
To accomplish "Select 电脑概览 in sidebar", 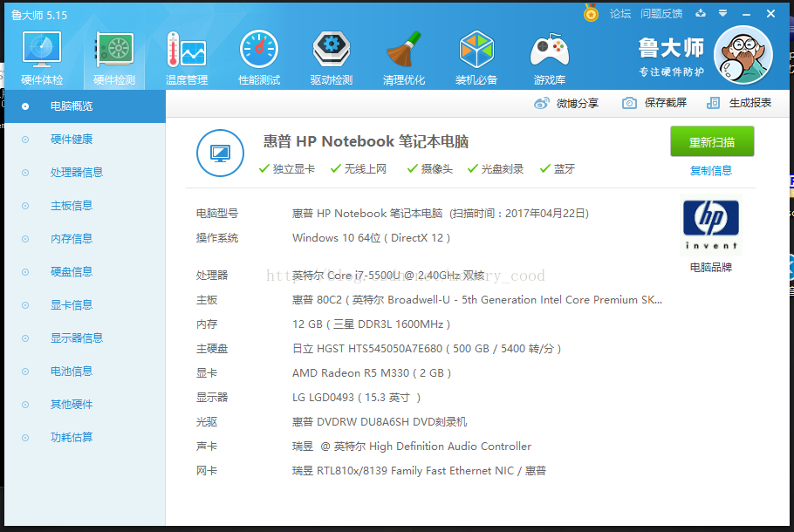I will 86,106.
